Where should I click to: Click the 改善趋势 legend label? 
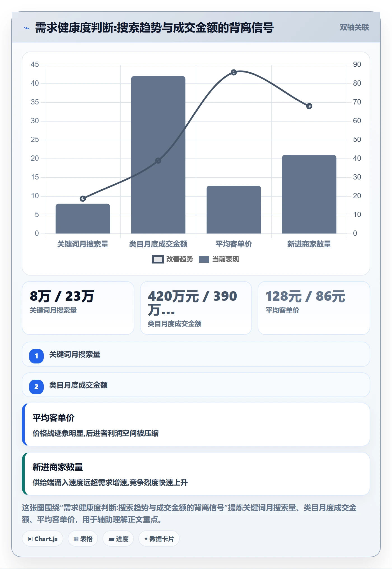[179, 259]
